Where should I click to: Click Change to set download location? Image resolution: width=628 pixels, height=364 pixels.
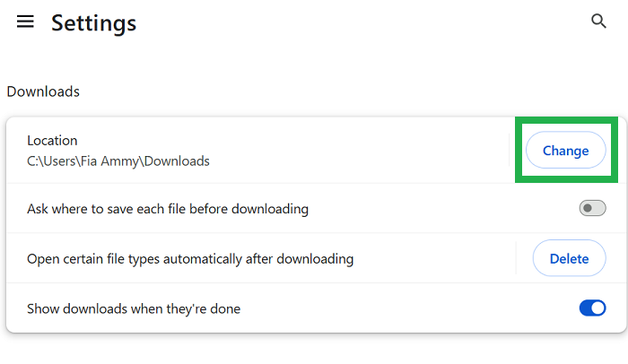click(x=565, y=151)
